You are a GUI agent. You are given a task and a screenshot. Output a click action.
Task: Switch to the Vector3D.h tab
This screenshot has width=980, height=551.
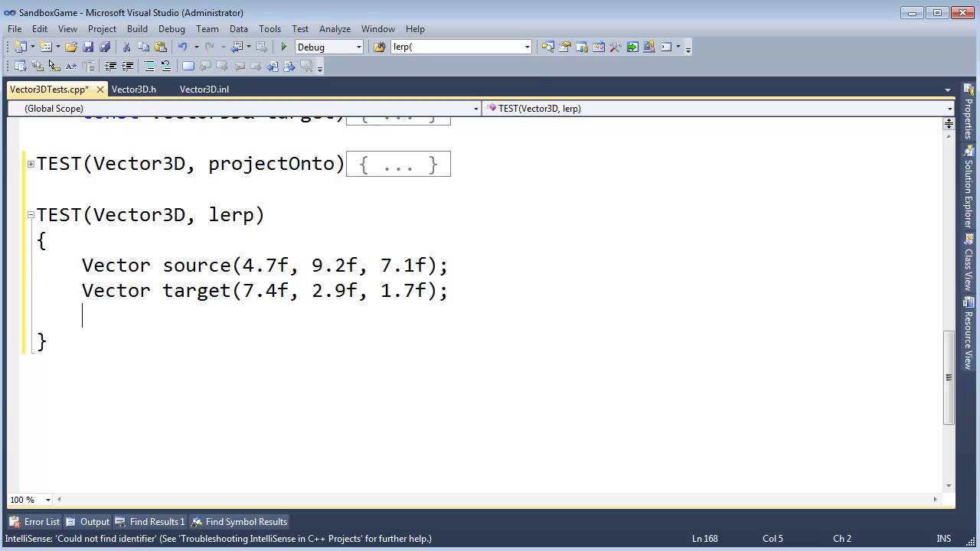134,90
